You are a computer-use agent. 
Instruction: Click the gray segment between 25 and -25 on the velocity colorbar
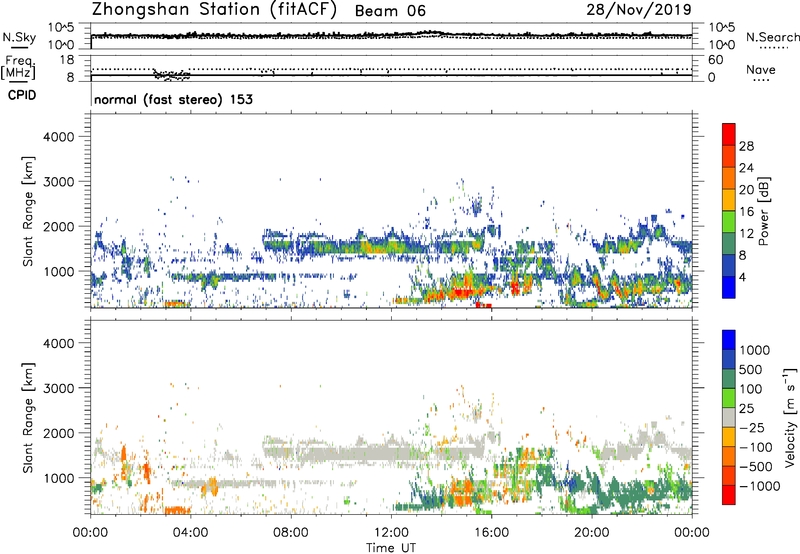[x=729, y=417]
